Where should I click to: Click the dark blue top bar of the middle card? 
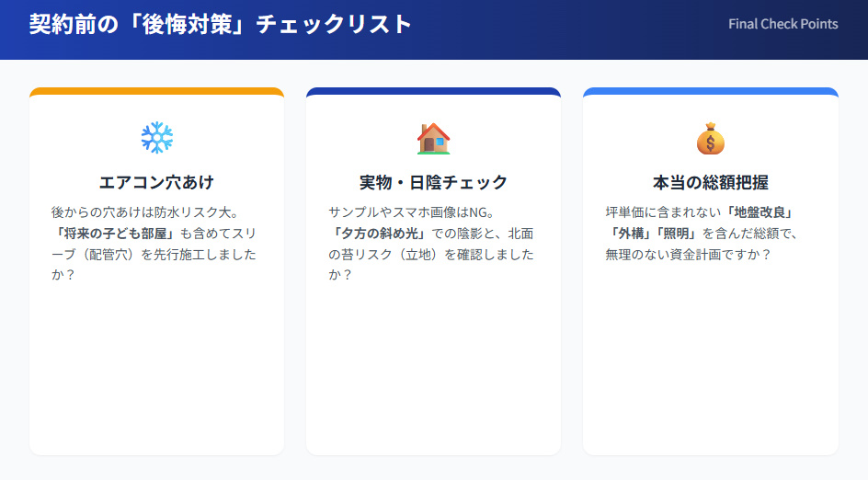[x=433, y=91]
